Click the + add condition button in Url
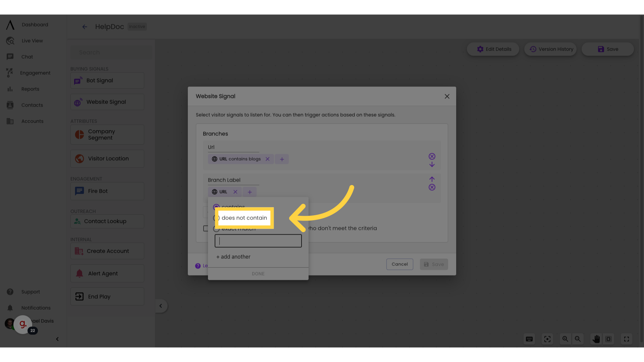644x362 pixels. click(x=282, y=159)
